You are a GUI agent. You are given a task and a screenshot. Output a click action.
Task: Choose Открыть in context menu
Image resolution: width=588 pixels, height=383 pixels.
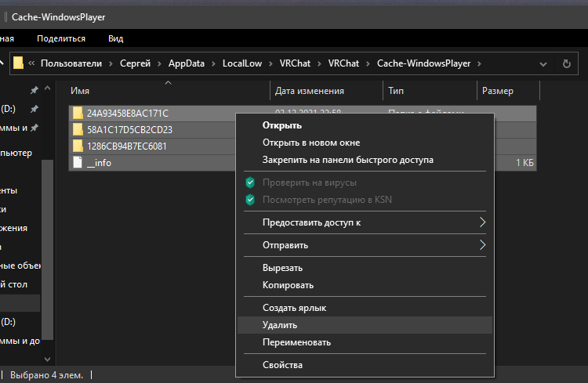coord(282,125)
